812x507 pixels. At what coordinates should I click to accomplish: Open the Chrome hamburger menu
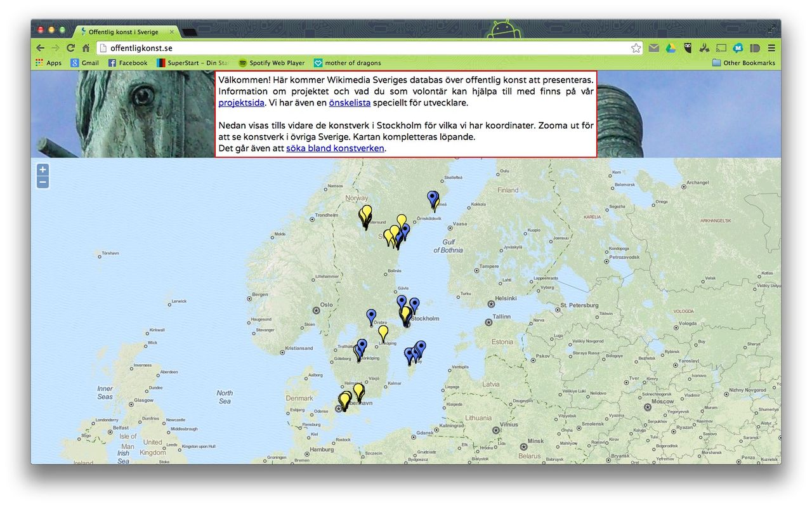[771, 48]
